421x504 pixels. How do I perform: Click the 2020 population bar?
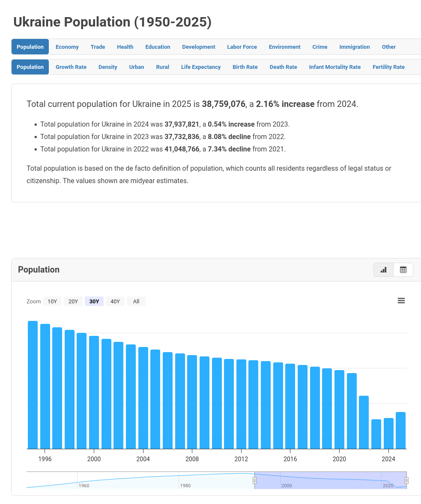pyautogui.click(x=339, y=409)
